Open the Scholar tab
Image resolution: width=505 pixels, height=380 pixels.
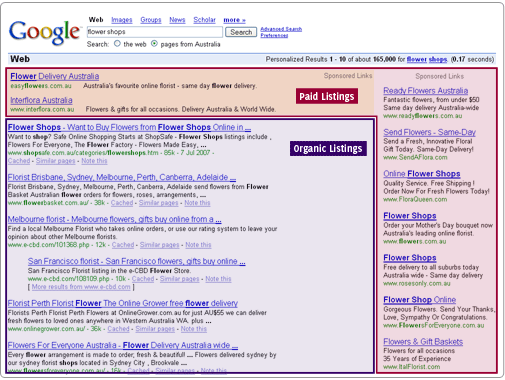(204, 20)
